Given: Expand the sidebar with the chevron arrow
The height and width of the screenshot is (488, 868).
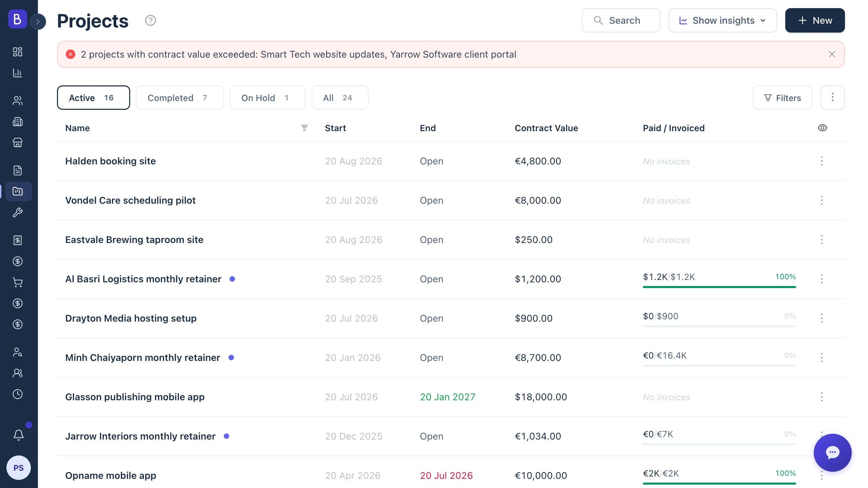Looking at the screenshot, I should [38, 22].
